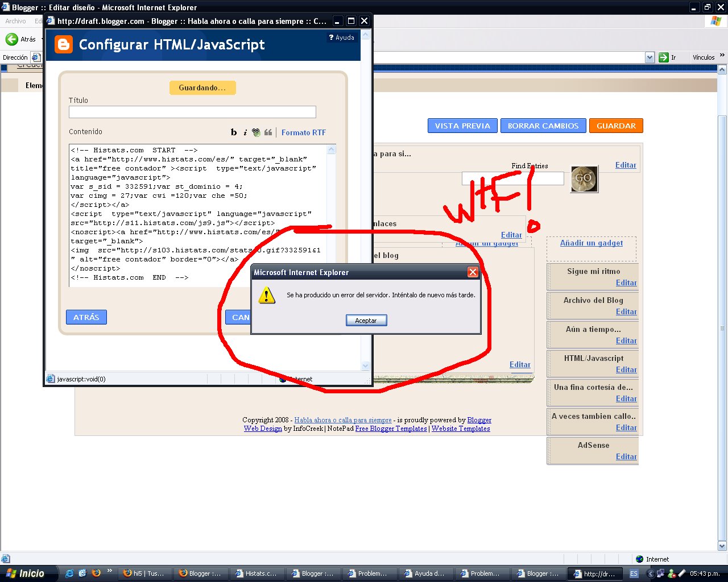Switch to the Histats taskbar window
The width and height of the screenshot is (728, 582).
(x=257, y=573)
